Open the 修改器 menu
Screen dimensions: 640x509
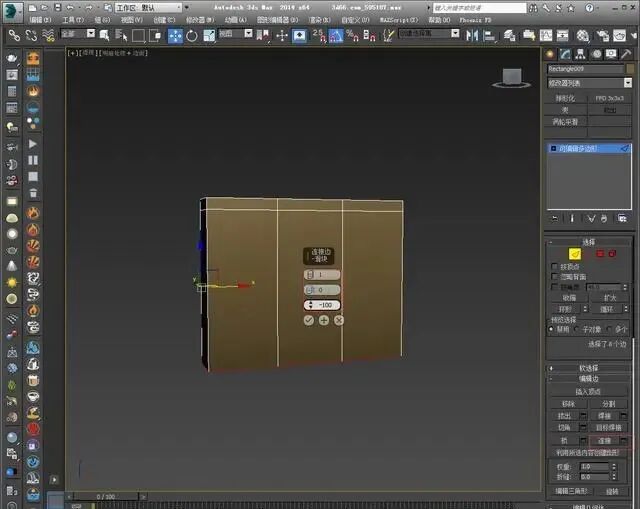[x=200, y=20]
